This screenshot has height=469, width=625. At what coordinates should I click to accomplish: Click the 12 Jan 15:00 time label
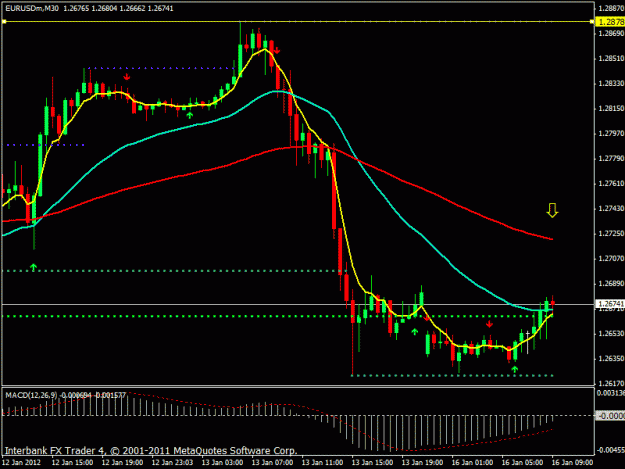point(73,463)
